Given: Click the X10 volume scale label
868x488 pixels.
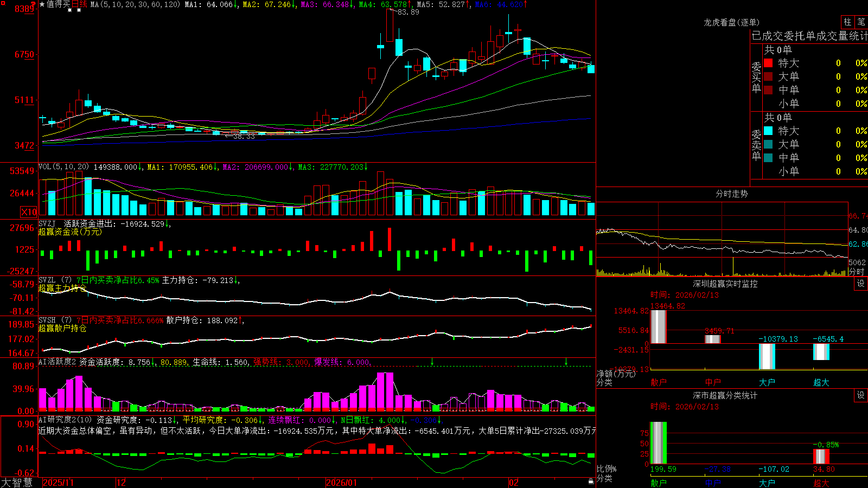Looking at the screenshot, I should (x=29, y=212).
